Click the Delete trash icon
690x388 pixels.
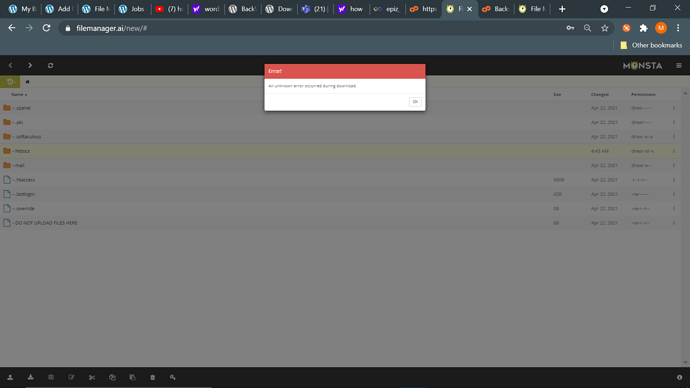153,377
